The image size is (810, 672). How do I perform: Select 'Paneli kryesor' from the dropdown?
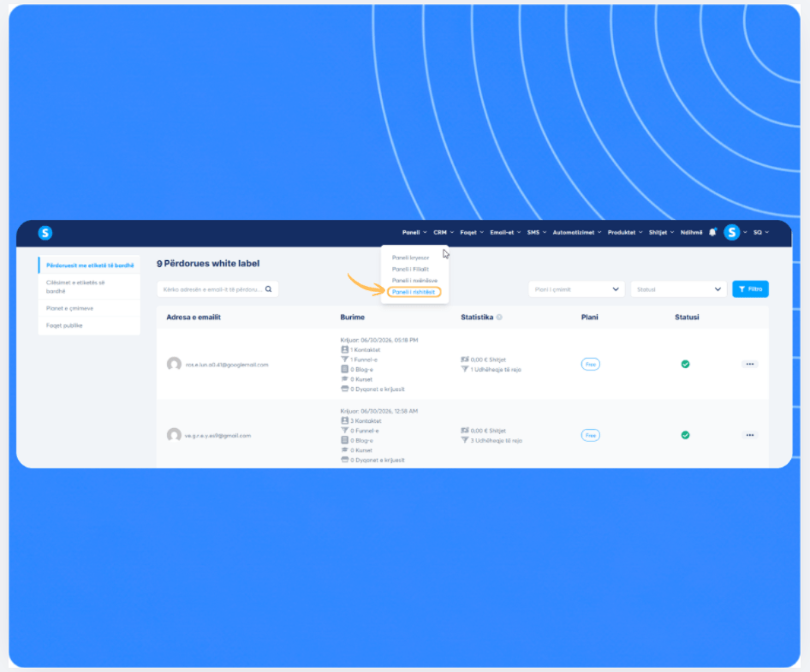coord(410,258)
